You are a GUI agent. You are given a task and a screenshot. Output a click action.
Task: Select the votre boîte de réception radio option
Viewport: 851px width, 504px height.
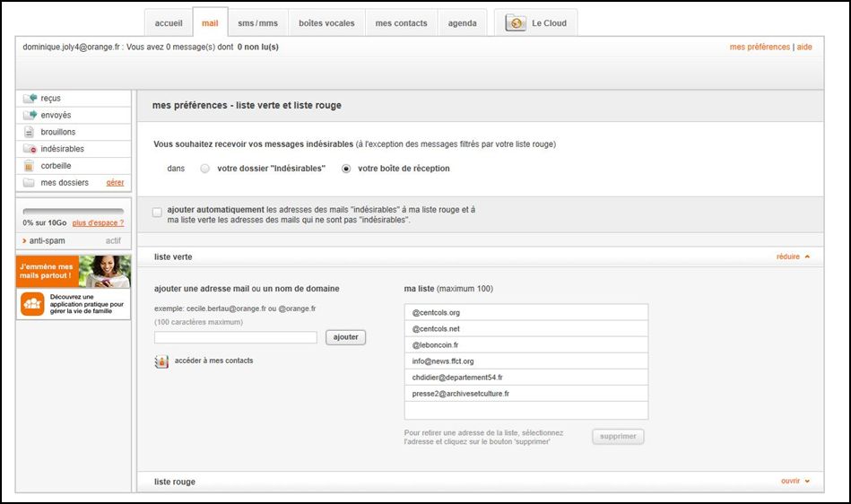(x=346, y=169)
